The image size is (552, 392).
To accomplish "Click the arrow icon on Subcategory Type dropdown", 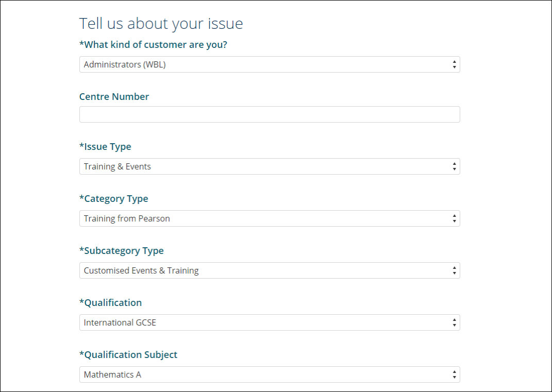I will point(454,270).
